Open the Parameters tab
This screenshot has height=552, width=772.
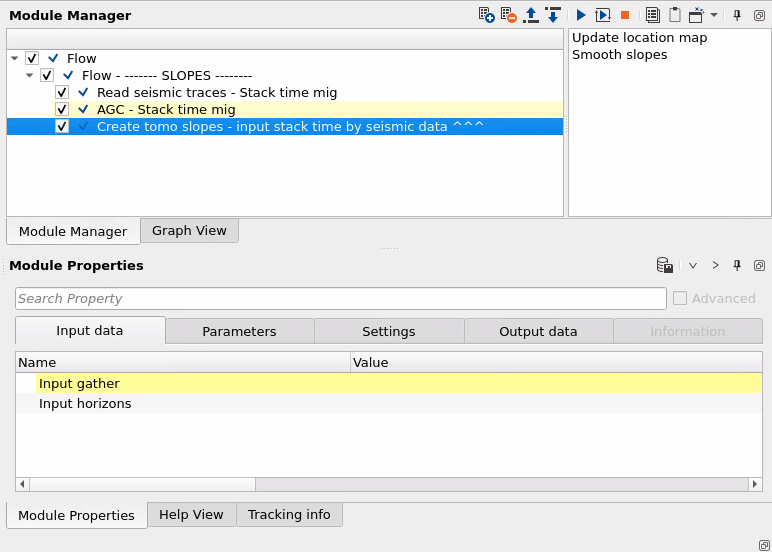click(239, 331)
